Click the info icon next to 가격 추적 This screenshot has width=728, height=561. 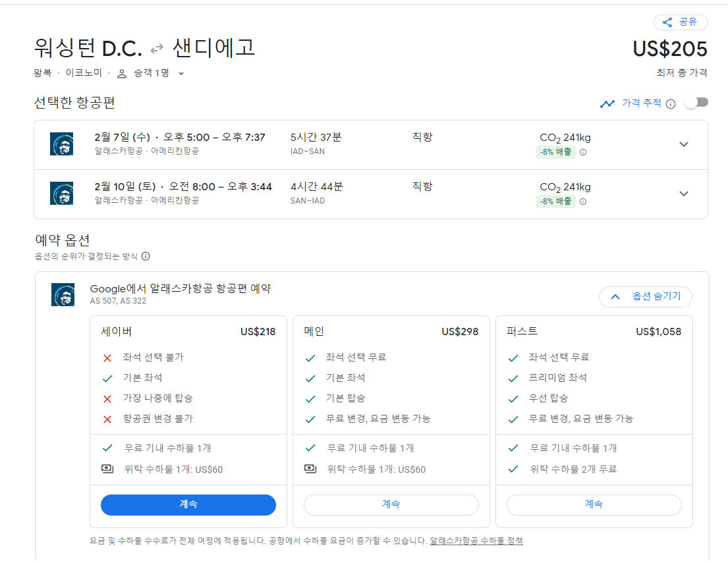pos(671,104)
